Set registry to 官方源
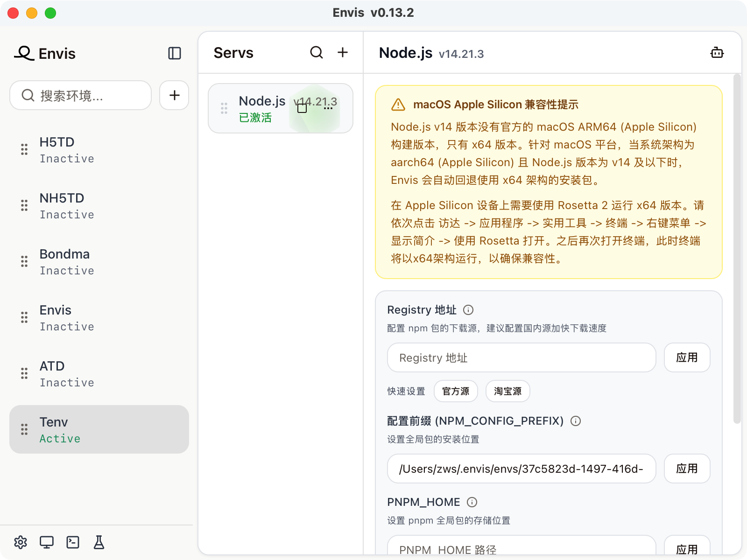The height and width of the screenshot is (560, 747). [x=456, y=391]
